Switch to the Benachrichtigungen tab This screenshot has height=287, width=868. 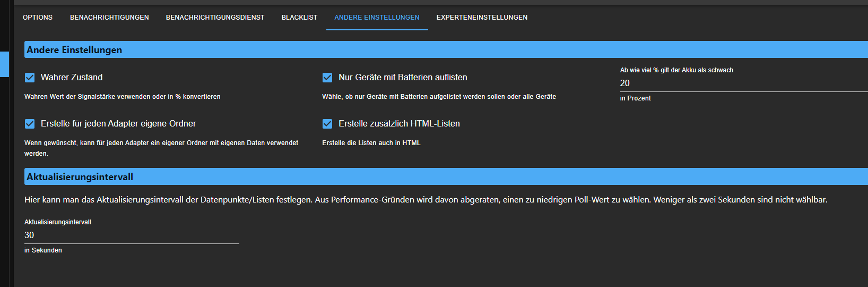[x=109, y=18]
